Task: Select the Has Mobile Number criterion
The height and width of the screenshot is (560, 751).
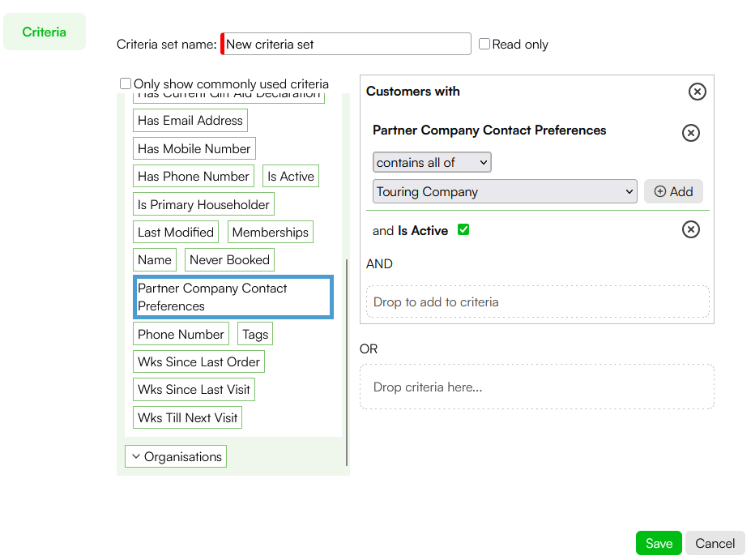Action: [x=194, y=148]
